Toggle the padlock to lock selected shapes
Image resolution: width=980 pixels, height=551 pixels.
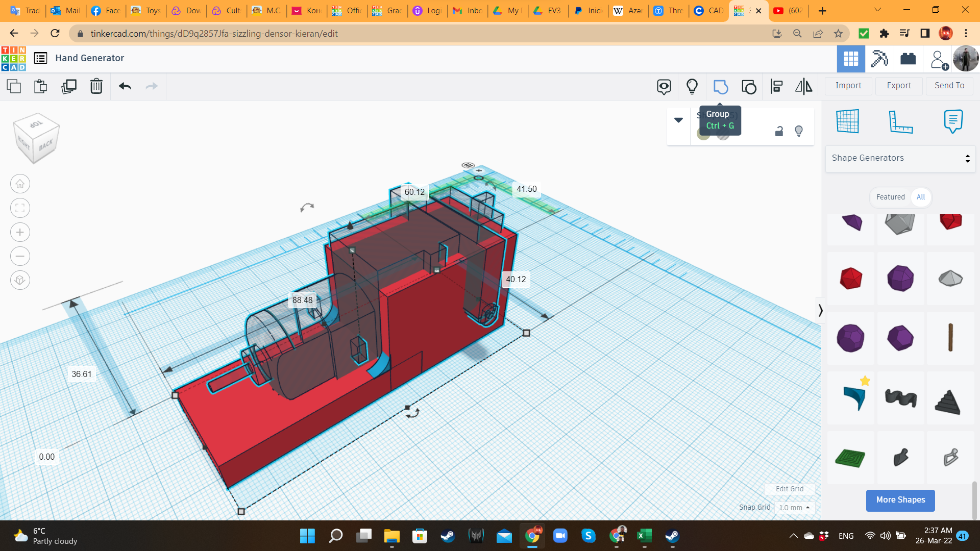[x=778, y=131]
